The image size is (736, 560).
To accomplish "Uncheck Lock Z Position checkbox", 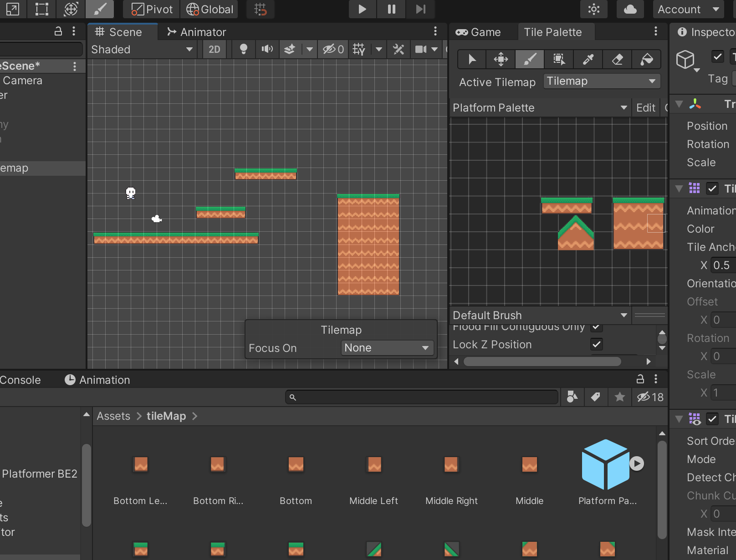I will (596, 344).
